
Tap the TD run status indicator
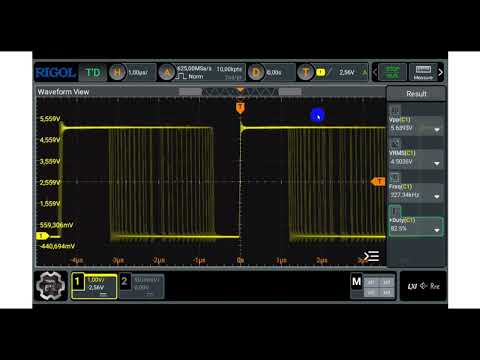[93, 72]
